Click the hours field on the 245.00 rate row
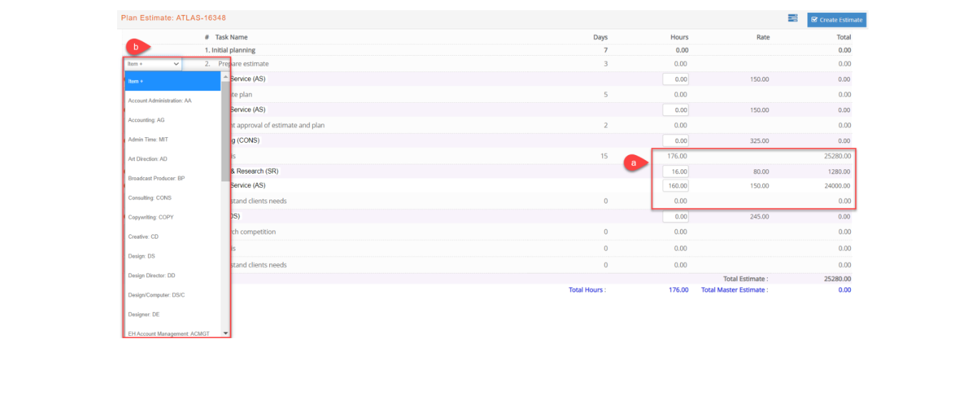The width and height of the screenshot is (980, 398). 676,217
